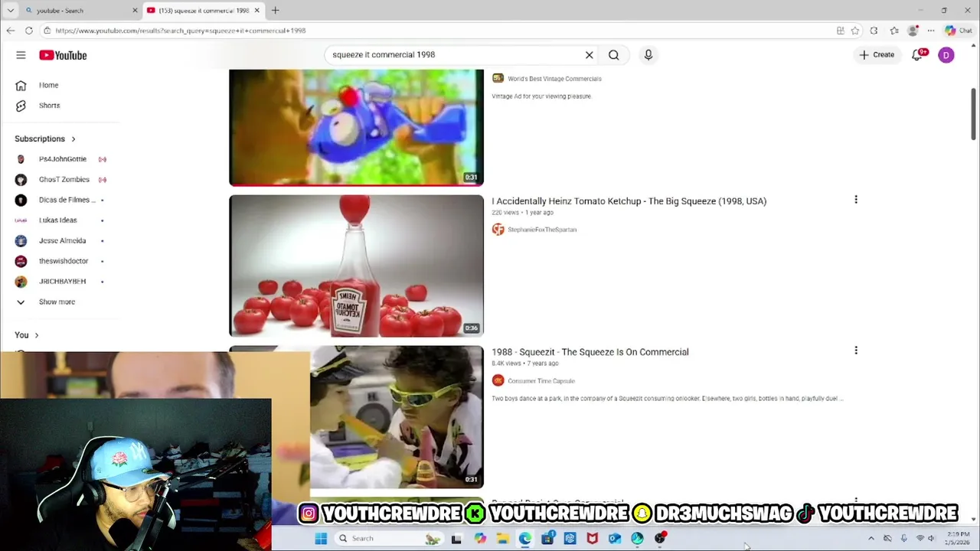Visit World's Best Vintage Commercials channel
The height and width of the screenshot is (551, 980).
pyautogui.click(x=554, y=78)
